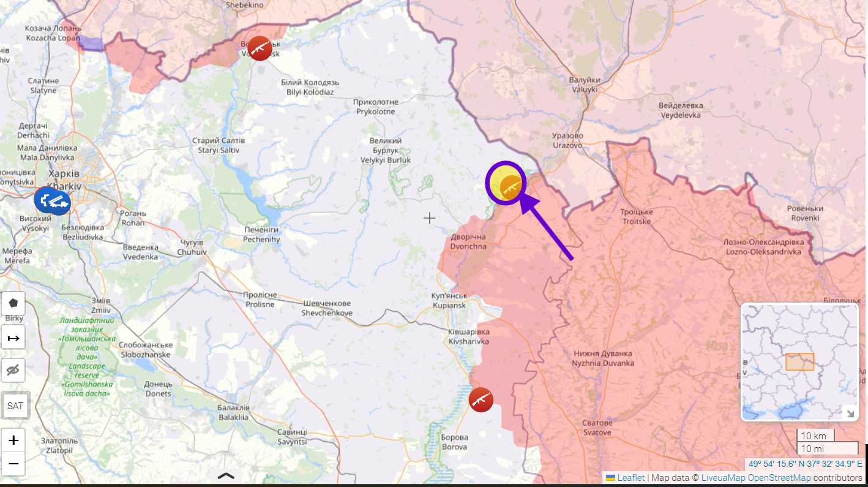Zoom in with the plus button

[x=13, y=440]
